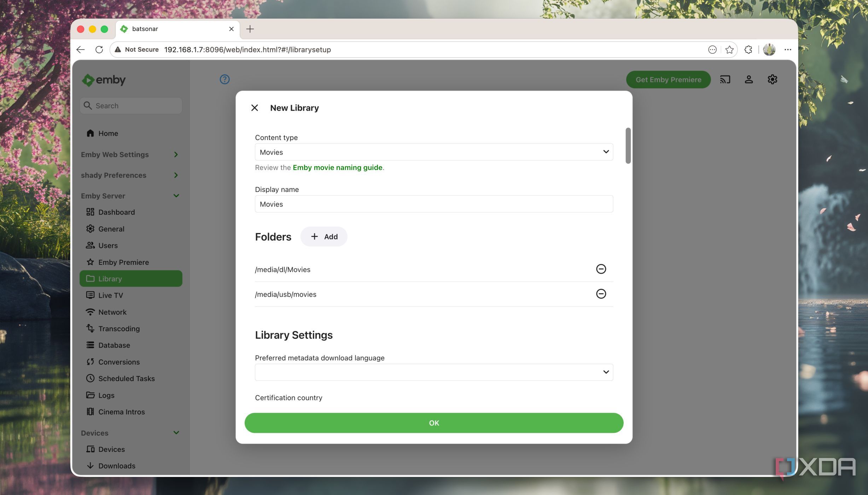Close the New Library dialog
Viewport: 868px width, 495px height.
coord(255,108)
